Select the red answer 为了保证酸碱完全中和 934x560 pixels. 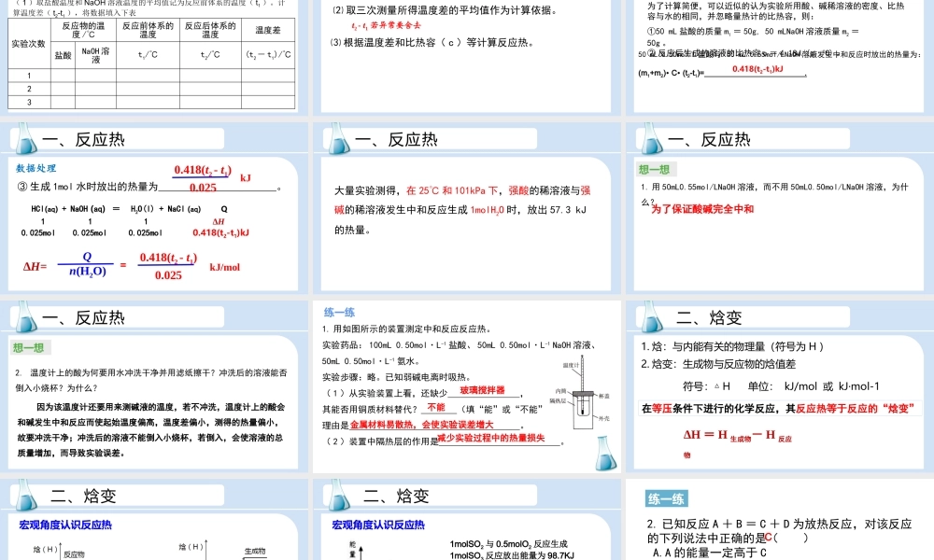(x=702, y=209)
